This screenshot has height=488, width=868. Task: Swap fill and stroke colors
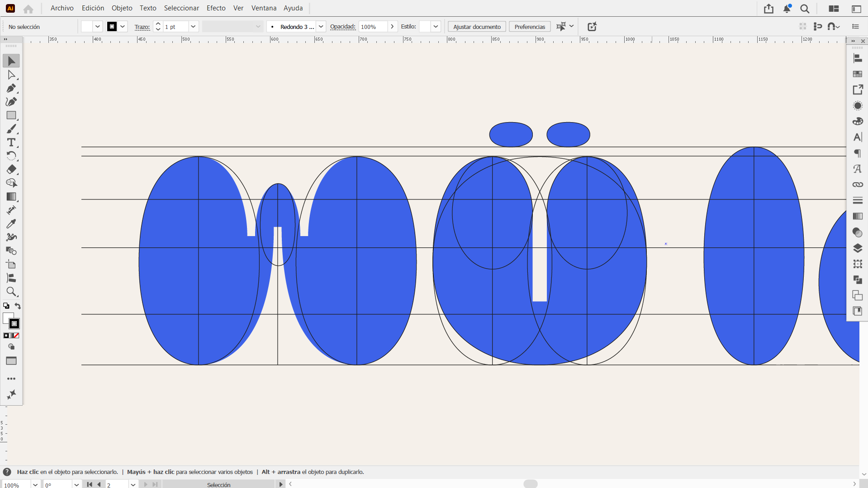18,306
